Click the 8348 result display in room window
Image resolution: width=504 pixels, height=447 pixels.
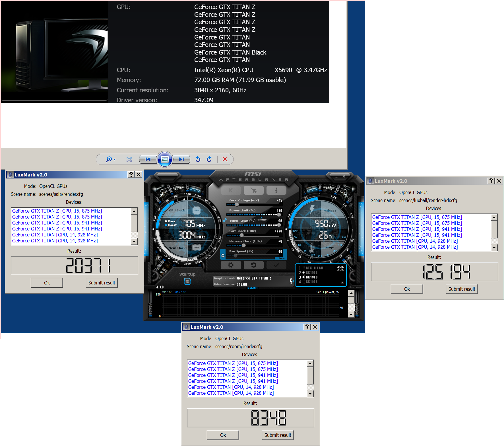point(251,418)
